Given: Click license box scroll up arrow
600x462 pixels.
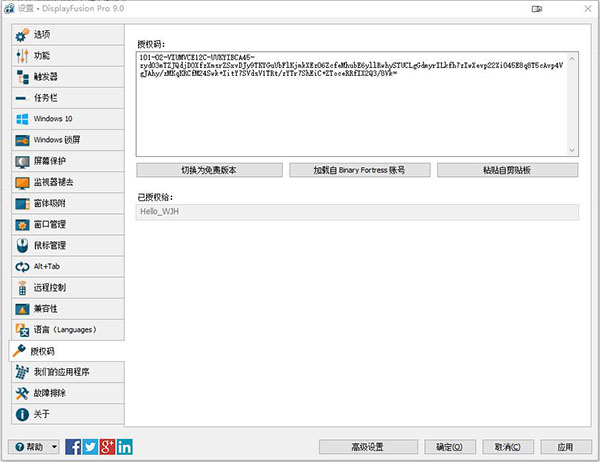Looking at the screenshot, I should pyautogui.click(x=572, y=59).
